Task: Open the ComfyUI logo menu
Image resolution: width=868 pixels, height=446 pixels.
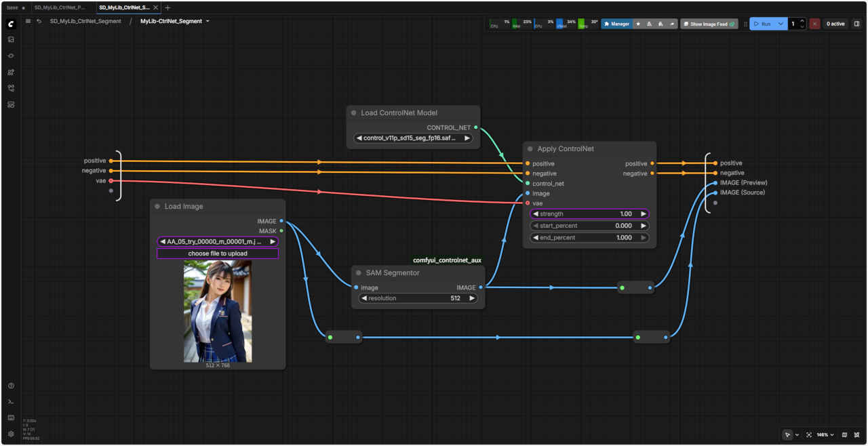Action: (11, 24)
